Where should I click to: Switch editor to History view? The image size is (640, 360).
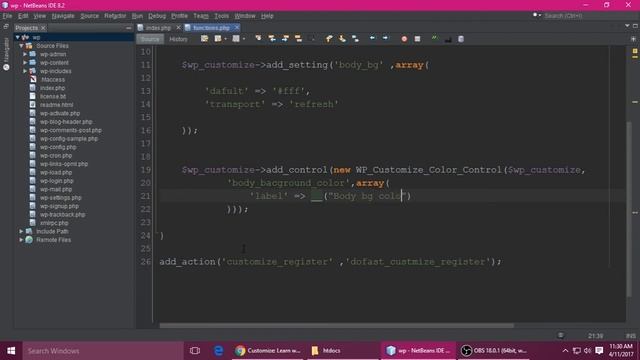click(178, 39)
